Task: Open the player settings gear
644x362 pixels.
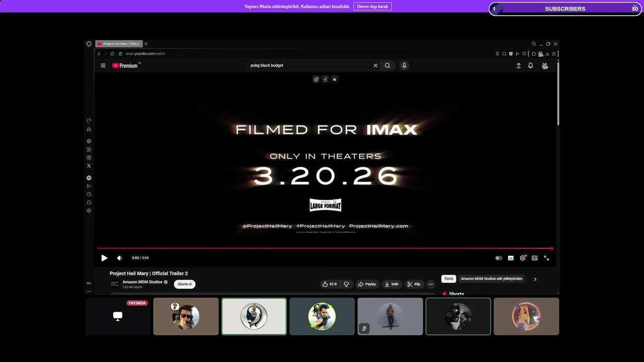Action: [523, 258]
